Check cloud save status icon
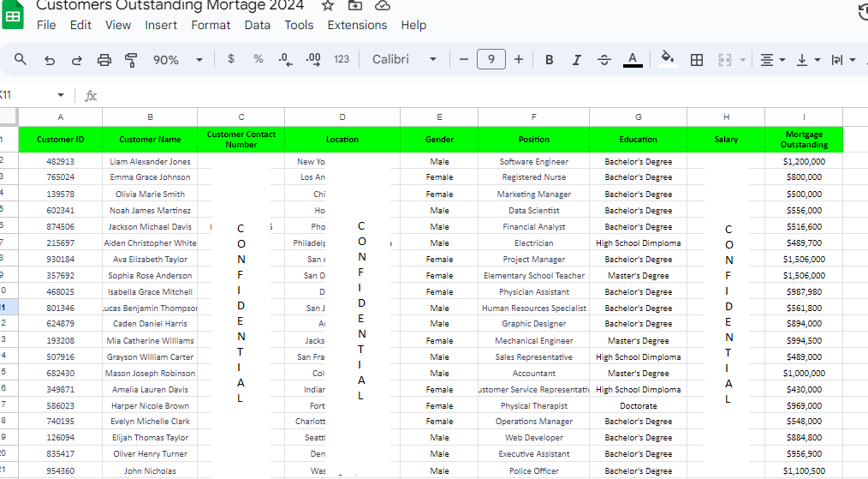Viewport: 868px width, 479px height. (x=383, y=6)
